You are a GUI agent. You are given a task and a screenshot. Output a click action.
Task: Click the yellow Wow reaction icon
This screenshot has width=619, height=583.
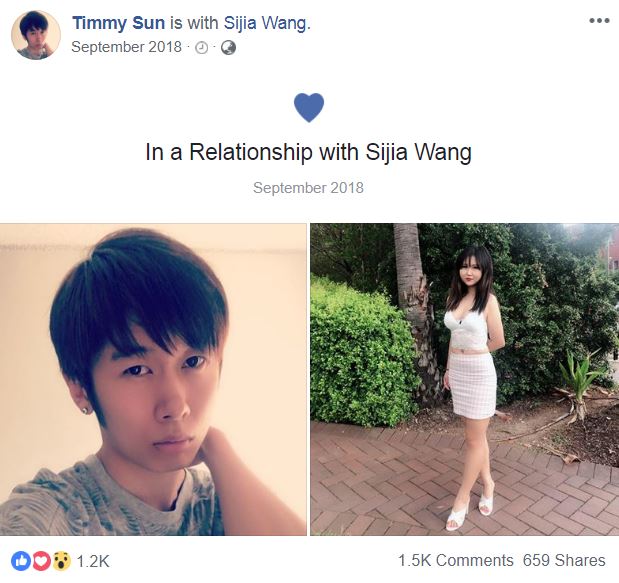[61, 561]
